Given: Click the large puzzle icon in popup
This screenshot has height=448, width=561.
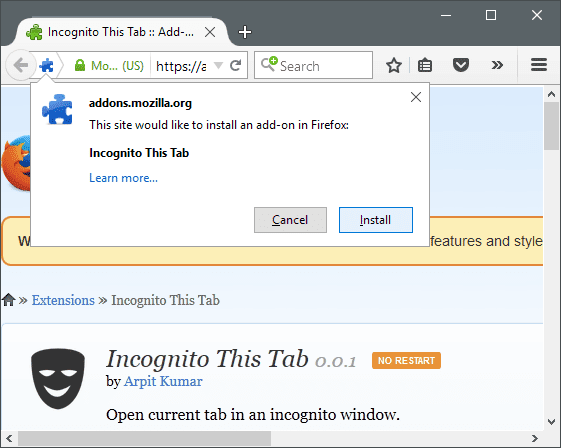Looking at the screenshot, I should (x=57, y=109).
